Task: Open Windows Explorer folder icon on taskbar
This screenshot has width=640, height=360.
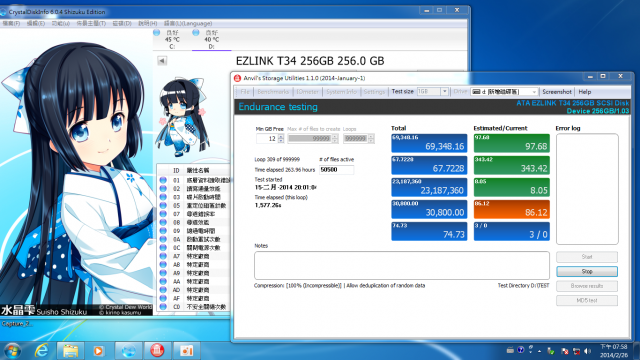Action: (70, 350)
